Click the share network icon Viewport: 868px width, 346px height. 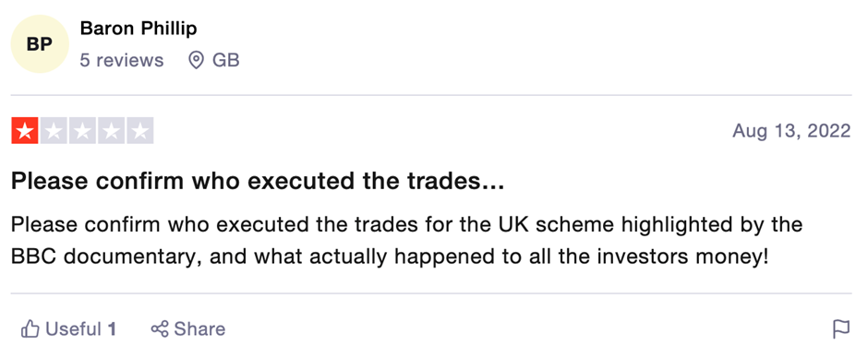(x=160, y=329)
